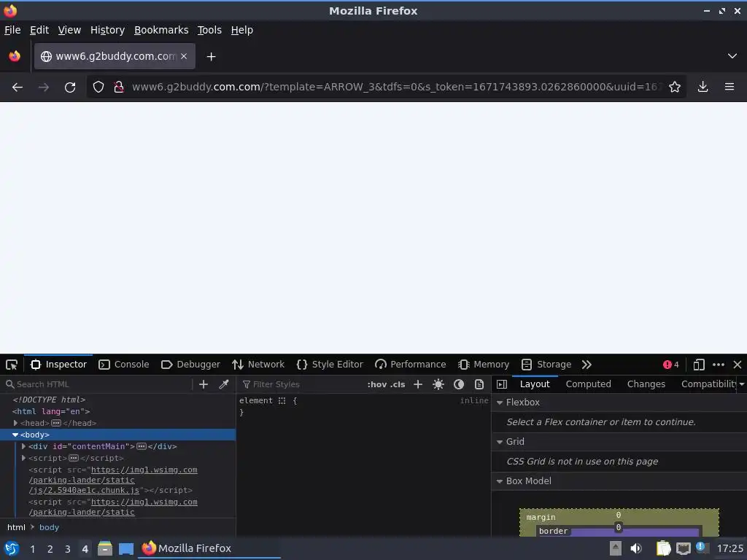Open the Network panel
This screenshot has height=560, width=747.
[258, 365]
